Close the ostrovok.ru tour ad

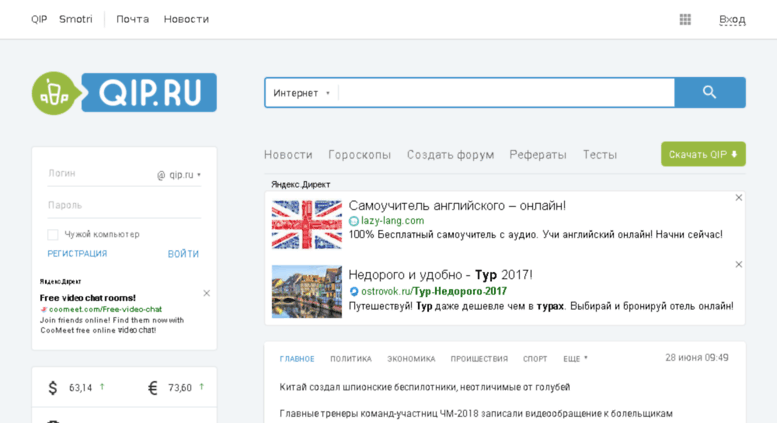(738, 264)
